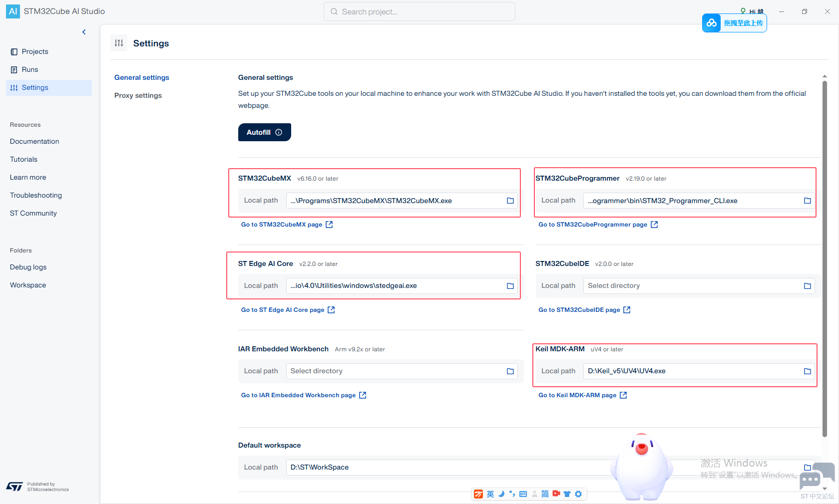The width and height of the screenshot is (839, 504).
Task: Open the Documentation resource
Action: click(34, 141)
